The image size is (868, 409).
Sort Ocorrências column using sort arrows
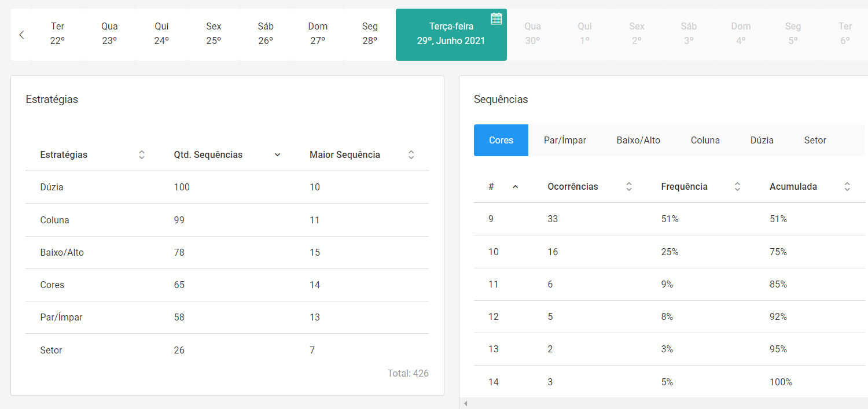pyautogui.click(x=629, y=187)
